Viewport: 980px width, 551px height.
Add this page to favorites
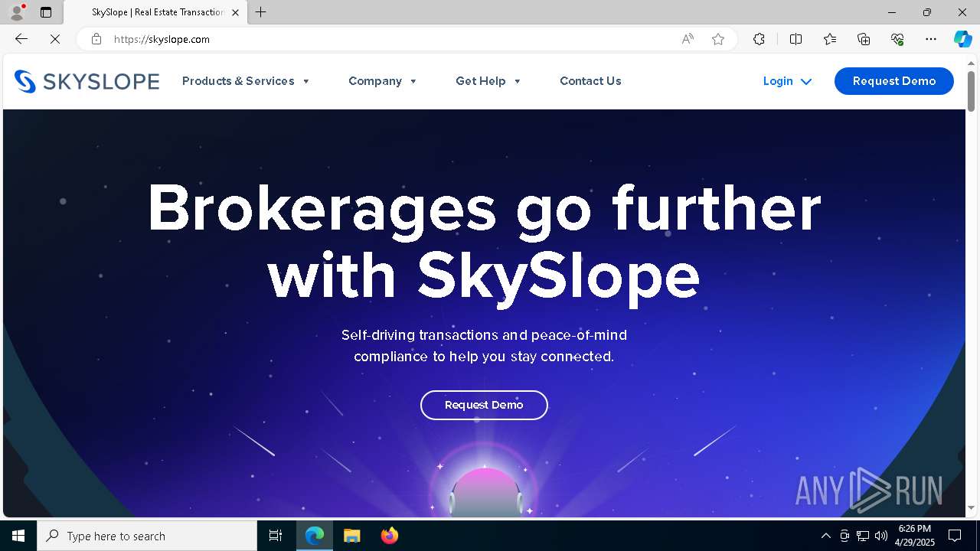(x=718, y=39)
